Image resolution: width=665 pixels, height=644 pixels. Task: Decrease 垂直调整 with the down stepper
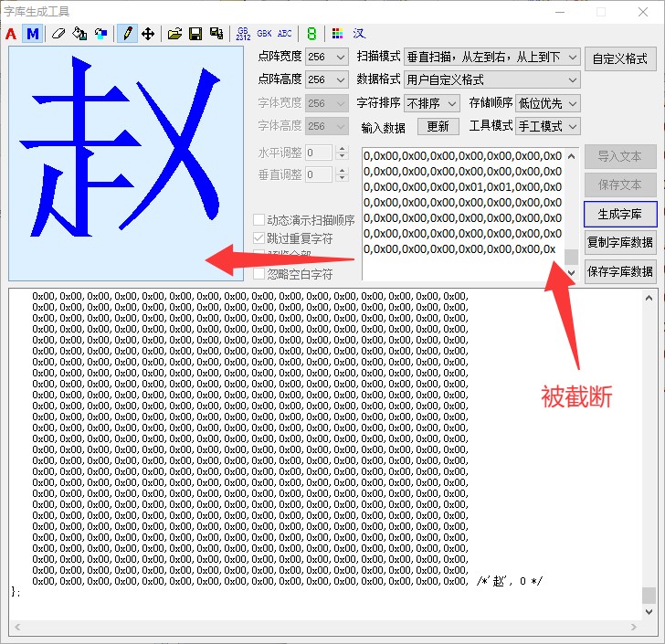343,178
